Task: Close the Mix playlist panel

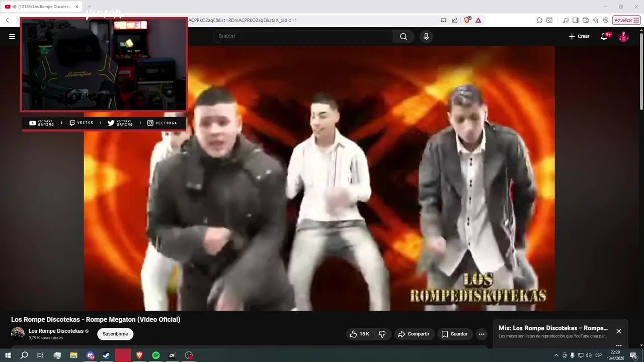Action: [619, 331]
